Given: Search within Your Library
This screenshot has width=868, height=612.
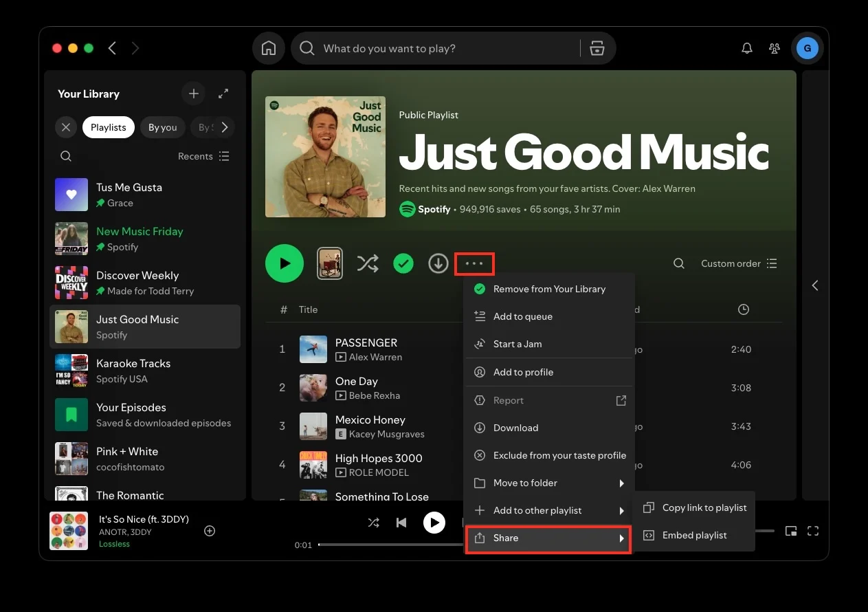Looking at the screenshot, I should (66, 156).
